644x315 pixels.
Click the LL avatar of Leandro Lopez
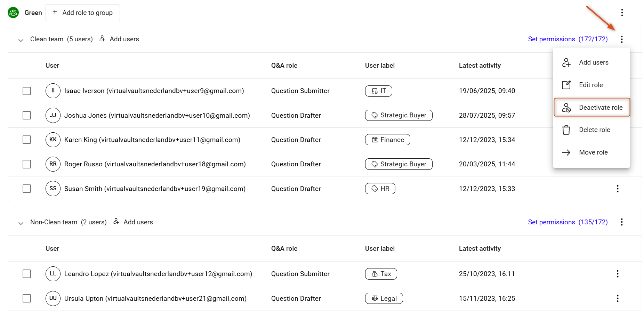53,274
